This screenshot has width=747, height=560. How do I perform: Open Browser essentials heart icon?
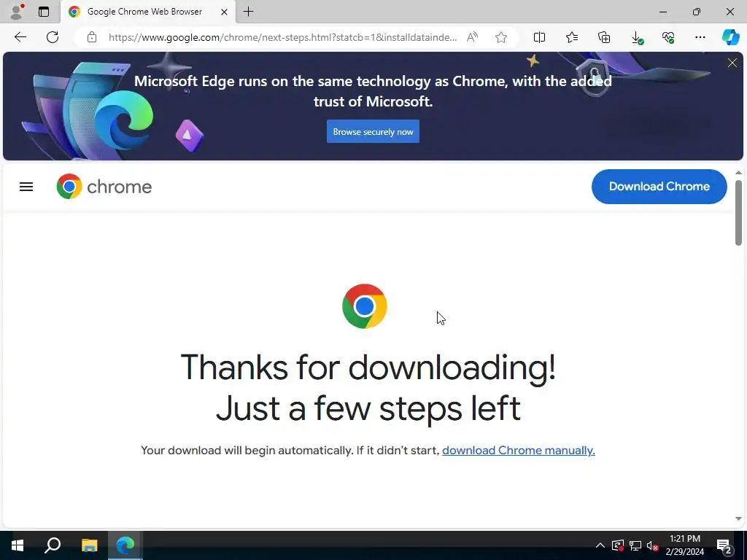(x=668, y=37)
